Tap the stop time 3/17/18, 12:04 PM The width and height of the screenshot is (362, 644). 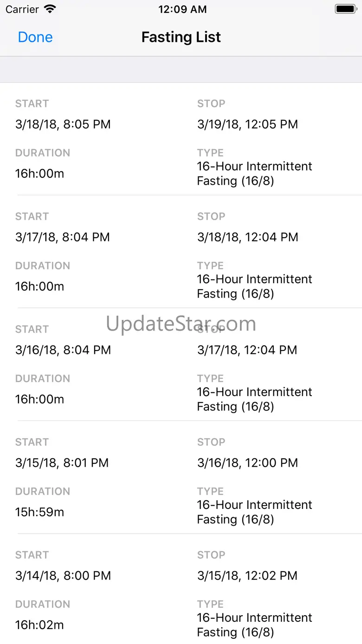click(247, 350)
